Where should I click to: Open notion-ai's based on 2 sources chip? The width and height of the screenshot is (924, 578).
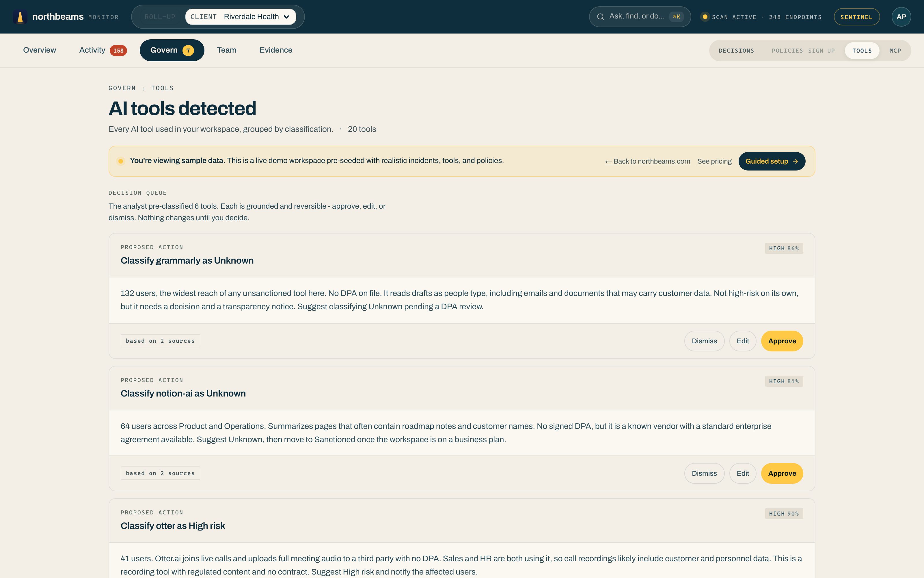[x=160, y=473]
